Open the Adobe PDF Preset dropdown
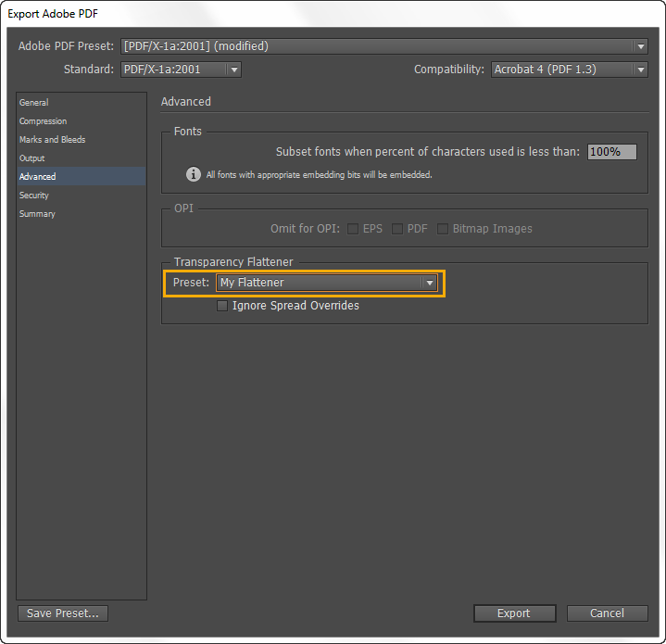This screenshot has width=666, height=644. click(x=384, y=46)
